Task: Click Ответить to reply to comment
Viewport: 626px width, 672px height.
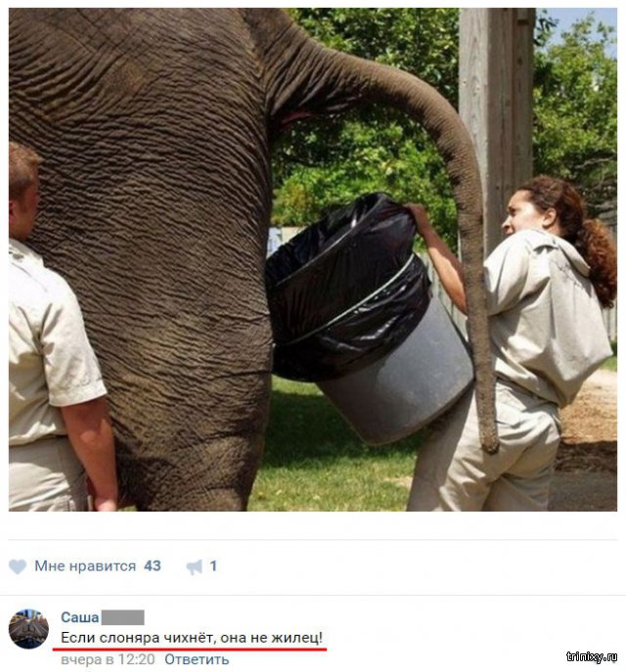Action: click(197, 659)
